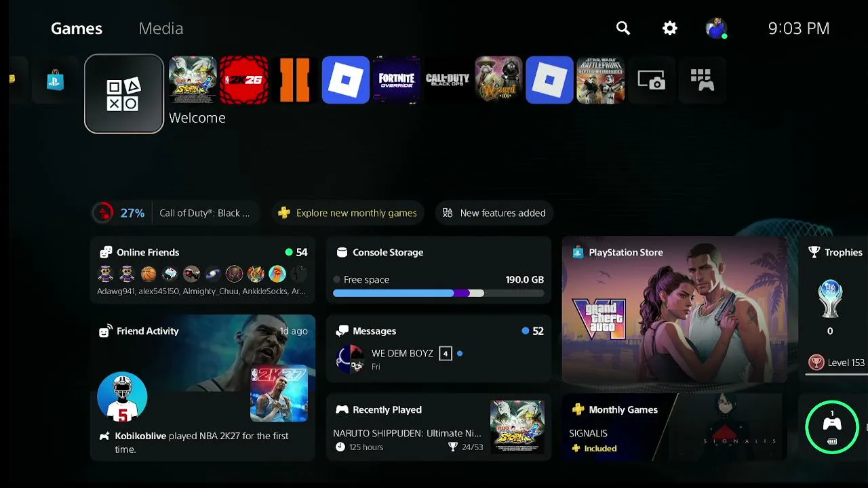Screen dimensions: 868x488
Task: Select the '24/53' trophy count
Action: click(472, 447)
